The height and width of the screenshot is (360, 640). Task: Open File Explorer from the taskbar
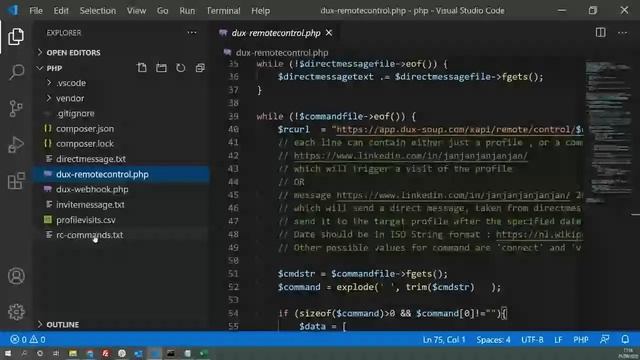pos(73,353)
